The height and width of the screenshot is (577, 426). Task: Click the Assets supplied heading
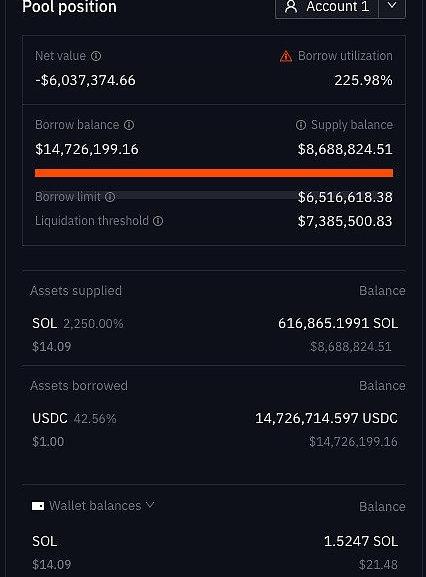click(76, 291)
